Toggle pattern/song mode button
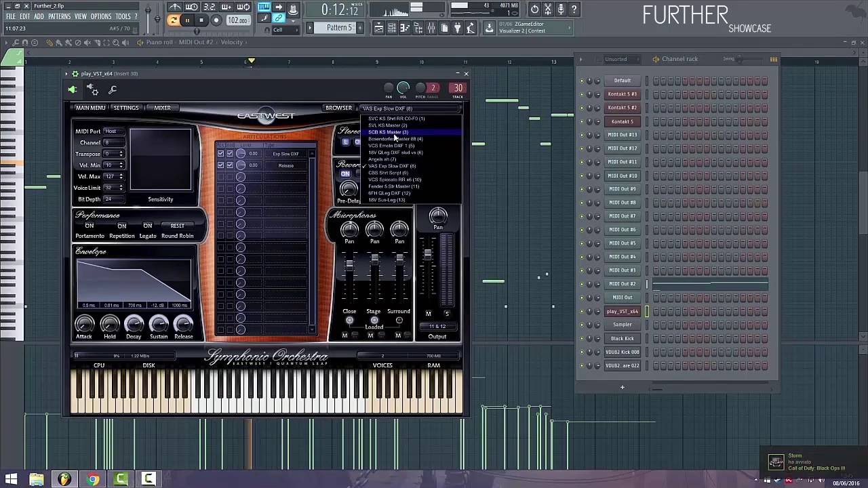868x488 pixels. (x=174, y=20)
